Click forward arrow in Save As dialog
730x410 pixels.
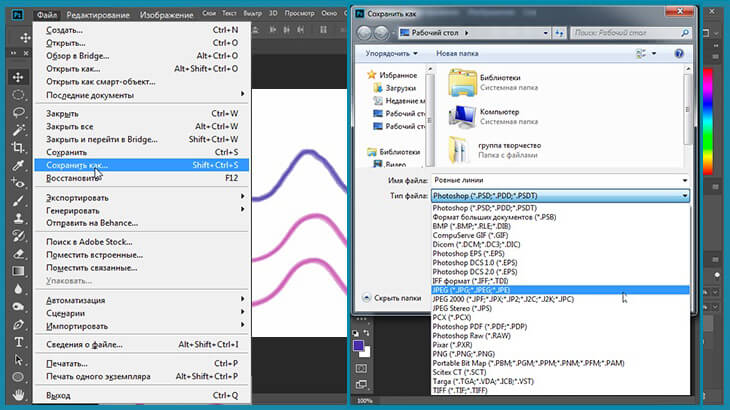tap(381, 33)
